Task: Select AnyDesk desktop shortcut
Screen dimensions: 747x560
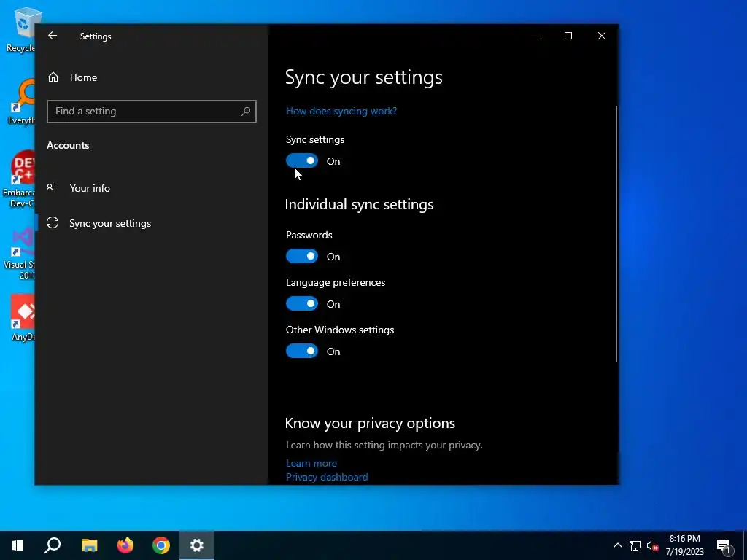Action: tap(23, 318)
